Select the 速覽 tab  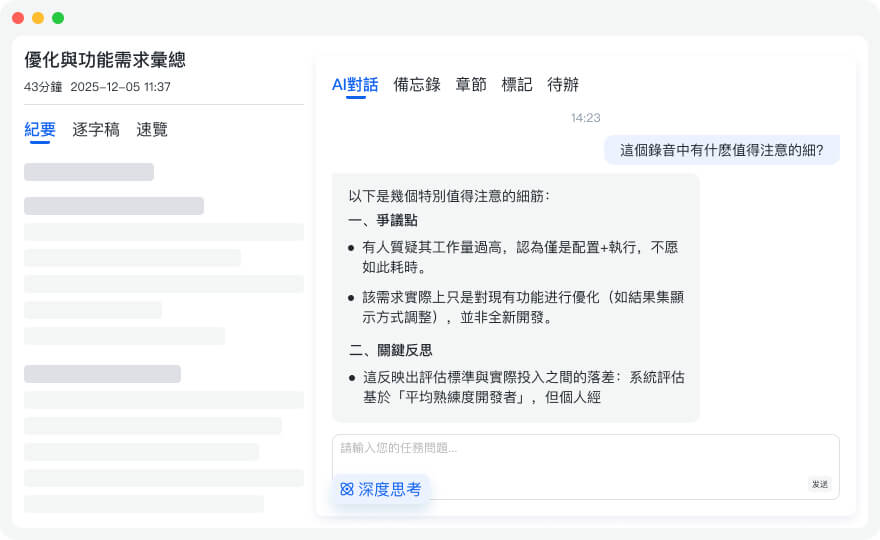pos(152,129)
